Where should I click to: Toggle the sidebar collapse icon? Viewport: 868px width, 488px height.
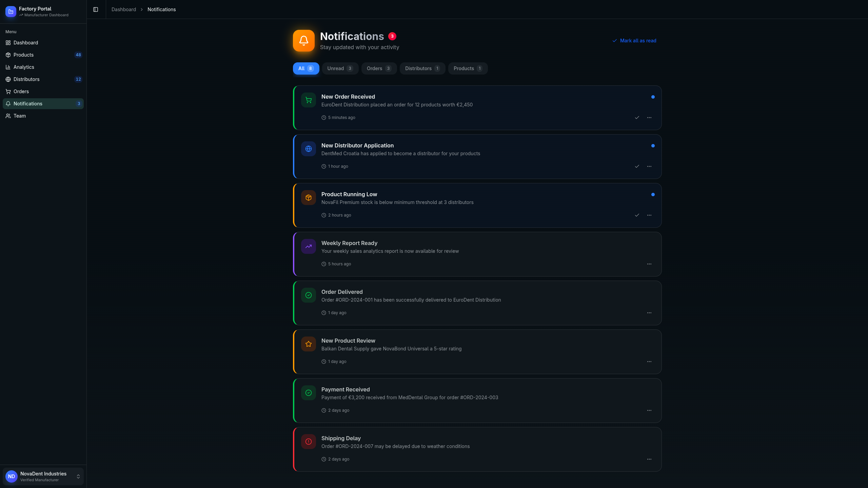point(96,9)
